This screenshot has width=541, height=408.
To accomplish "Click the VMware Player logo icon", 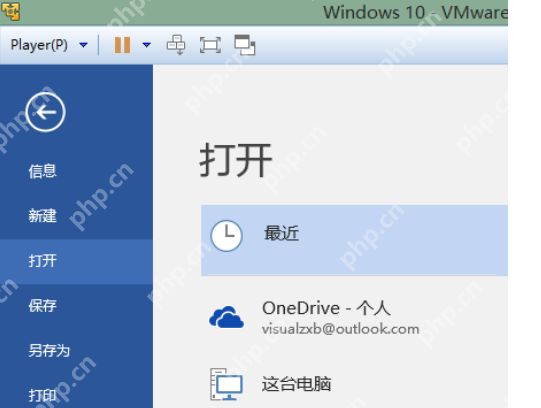I will (x=10, y=11).
